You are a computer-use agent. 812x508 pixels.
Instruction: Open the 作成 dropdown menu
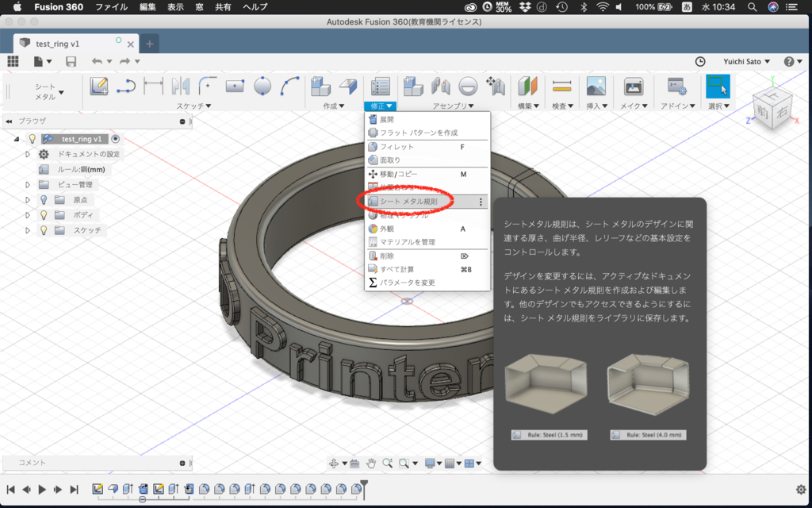[x=334, y=106]
